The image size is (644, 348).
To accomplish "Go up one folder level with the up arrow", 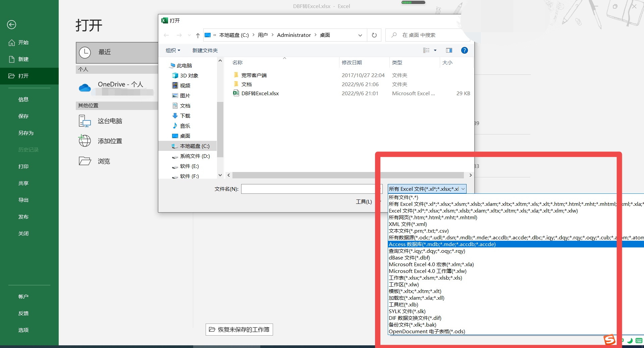I will (198, 35).
